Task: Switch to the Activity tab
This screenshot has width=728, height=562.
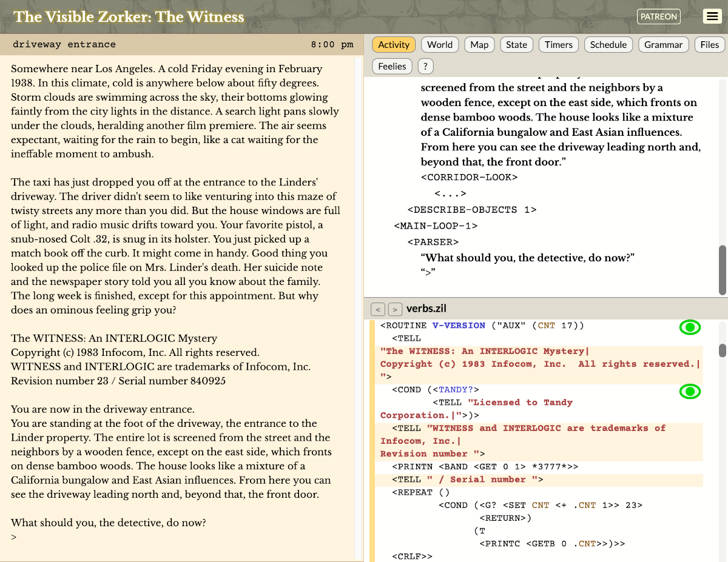Action: (394, 44)
